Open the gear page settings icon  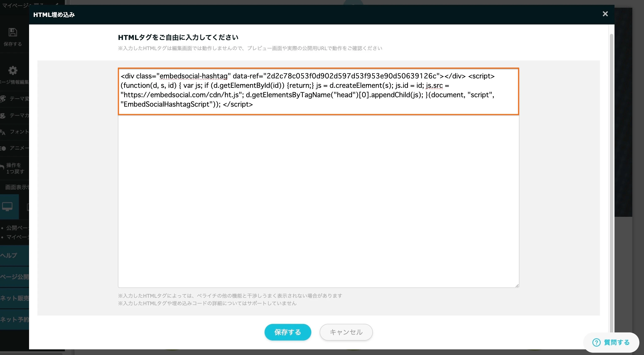tap(13, 70)
